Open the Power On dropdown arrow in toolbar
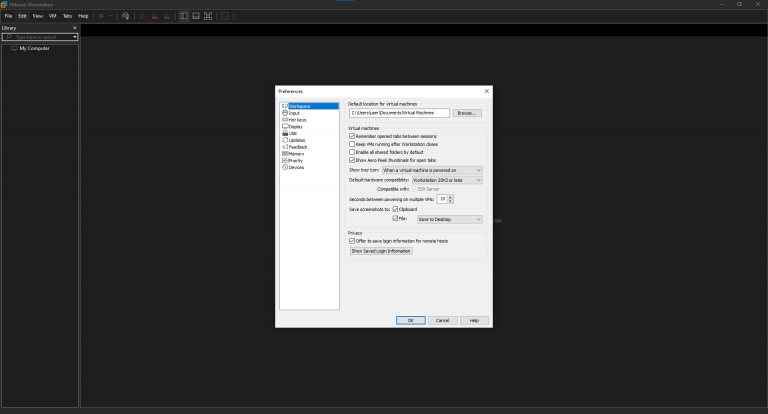Viewport: 768px width, 414px height. coord(110,16)
